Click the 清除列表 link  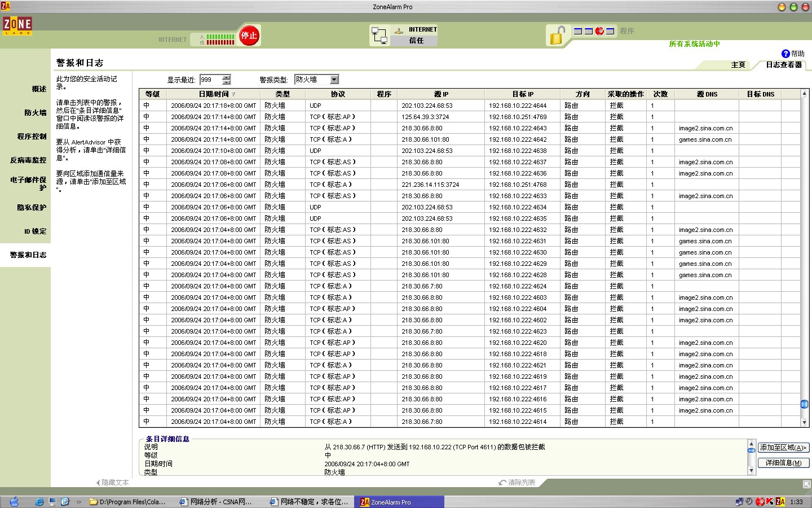point(518,483)
